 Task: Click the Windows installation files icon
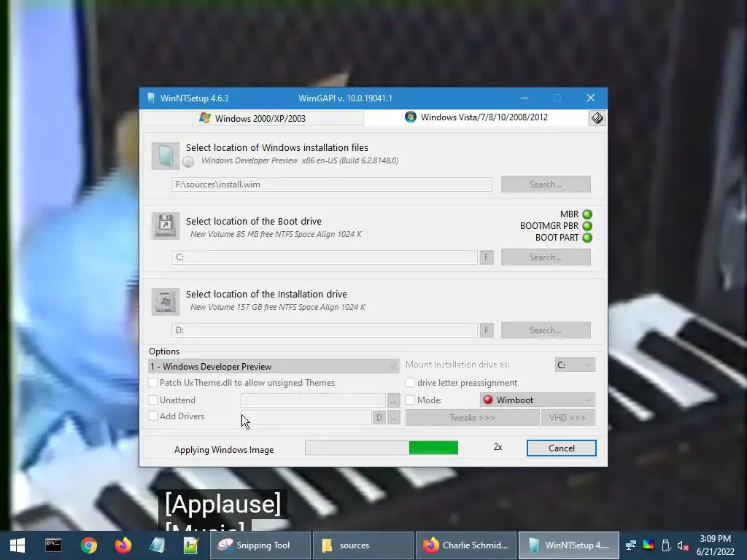166,156
